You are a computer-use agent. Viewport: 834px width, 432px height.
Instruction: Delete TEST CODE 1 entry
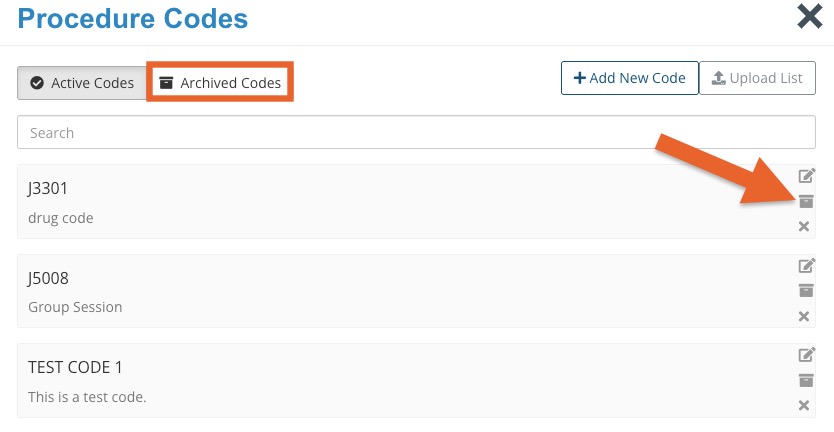[x=804, y=405]
